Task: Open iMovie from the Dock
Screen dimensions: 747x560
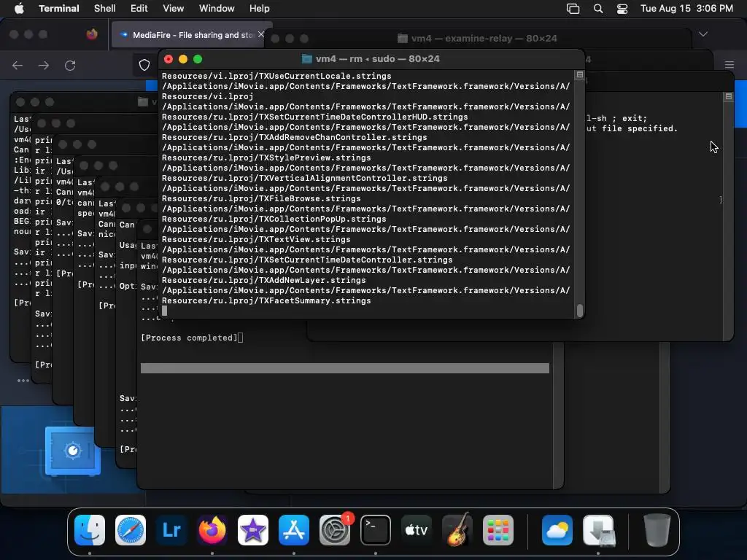Action: click(x=253, y=530)
